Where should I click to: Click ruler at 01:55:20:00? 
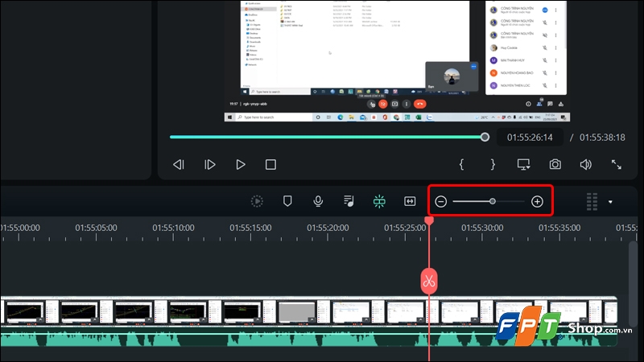(x=328, y=228)
